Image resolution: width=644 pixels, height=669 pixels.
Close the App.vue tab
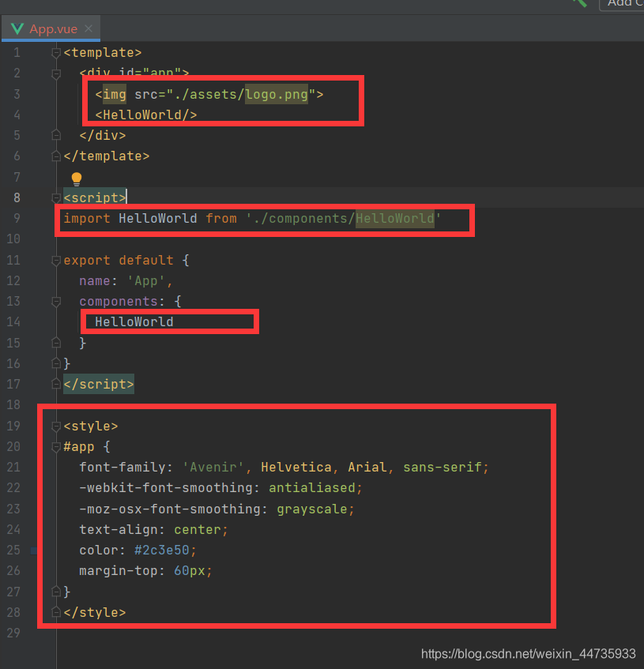89,28
